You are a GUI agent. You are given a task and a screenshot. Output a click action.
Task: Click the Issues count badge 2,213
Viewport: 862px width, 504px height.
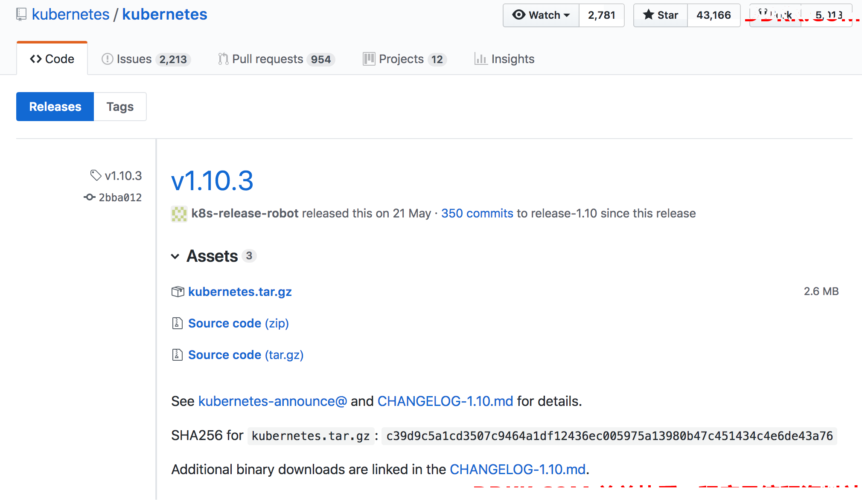click(173, 59)
